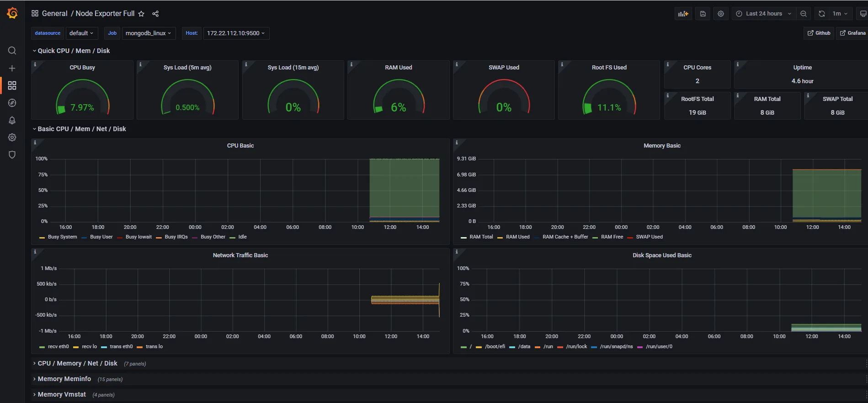Collapse the Quick CPU / Mem / Disk row
Image resolution: width=868 pixels, height=403 pixels.
point(74,51)
